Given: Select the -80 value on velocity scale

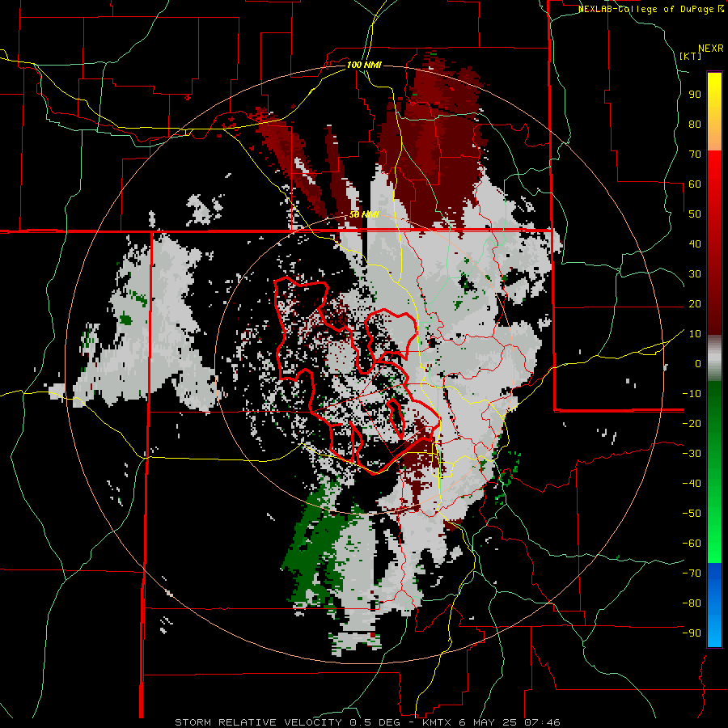Looking at the screenshot, I should coord(692,603).
